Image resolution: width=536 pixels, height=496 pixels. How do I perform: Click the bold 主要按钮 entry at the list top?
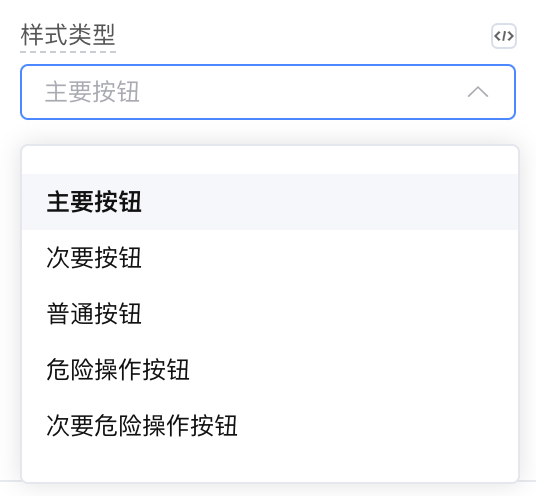[x=94, y=202]
